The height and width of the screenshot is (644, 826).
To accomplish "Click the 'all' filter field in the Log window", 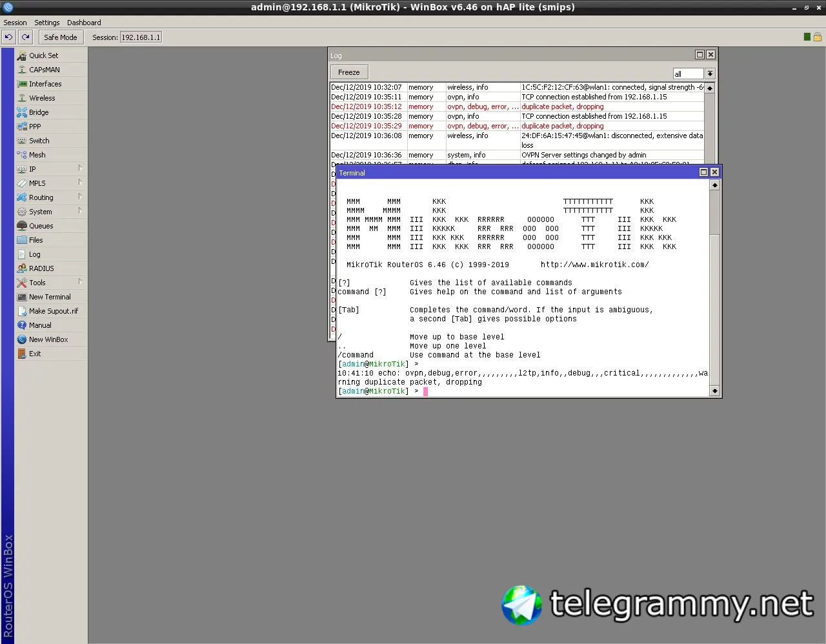I will point(688,74).
